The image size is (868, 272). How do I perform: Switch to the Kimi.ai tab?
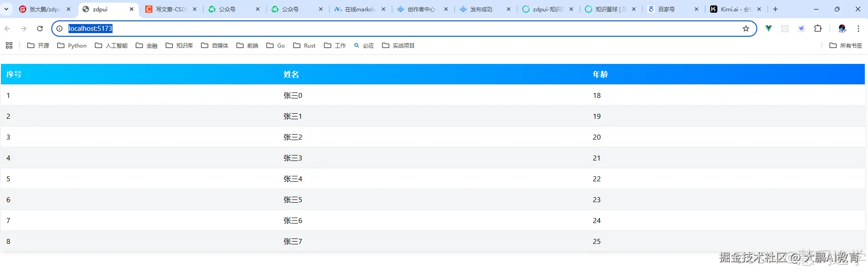coord(735,9)
